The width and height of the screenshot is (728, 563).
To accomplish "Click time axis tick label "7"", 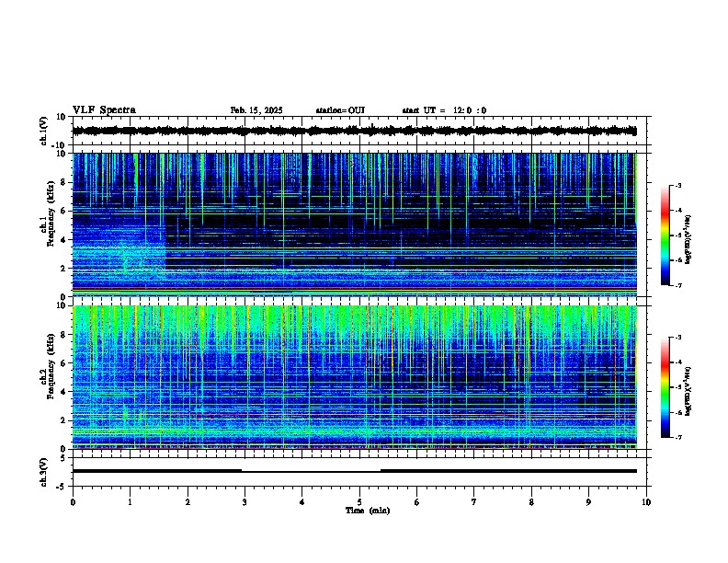I will 474,502.
